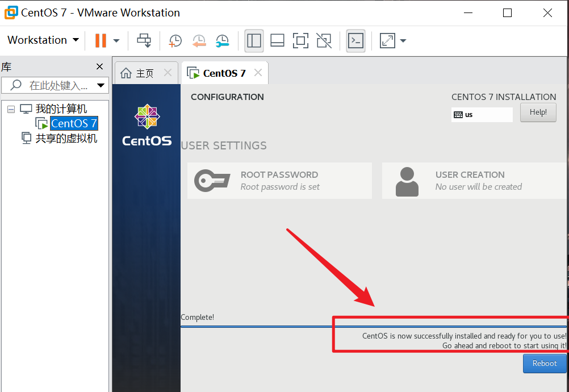Click the CentOS logo in sidebar
Image resolution: width=569 pixels, height=392 pixels.
pos(147,125)
